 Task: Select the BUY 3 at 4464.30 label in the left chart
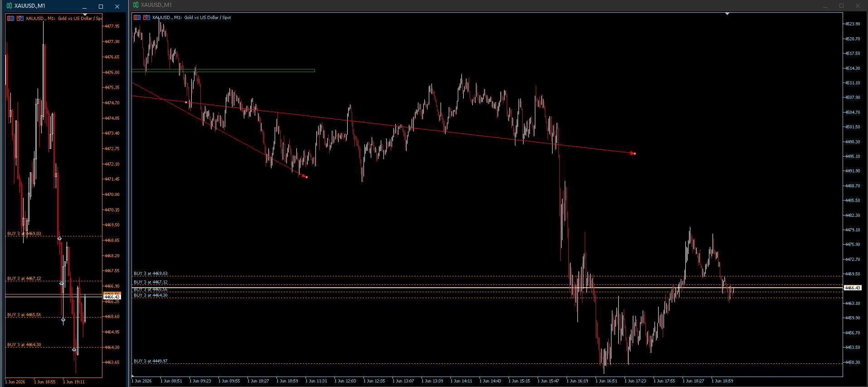(x=24, y=345)
